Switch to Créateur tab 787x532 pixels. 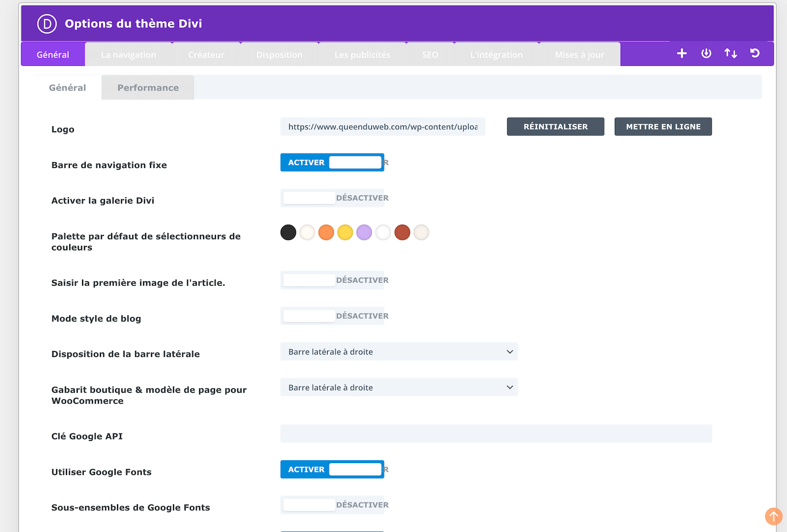[x=206, y=54]
